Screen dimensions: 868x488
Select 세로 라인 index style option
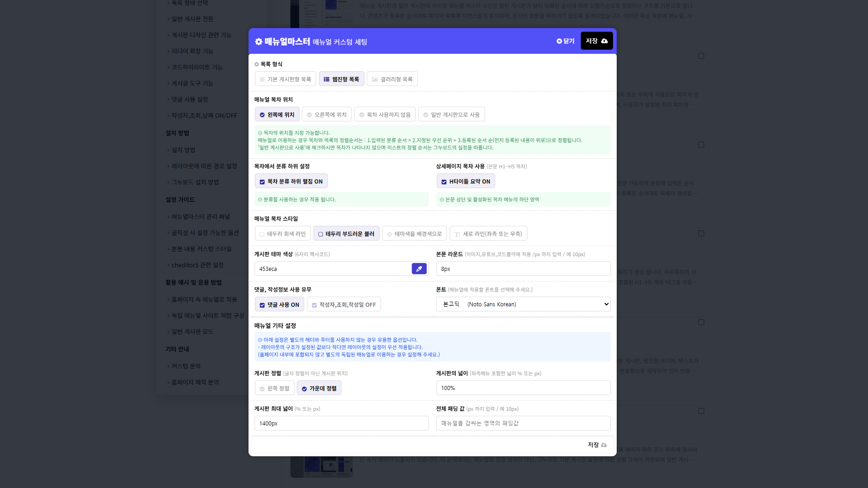pos(488,234)
